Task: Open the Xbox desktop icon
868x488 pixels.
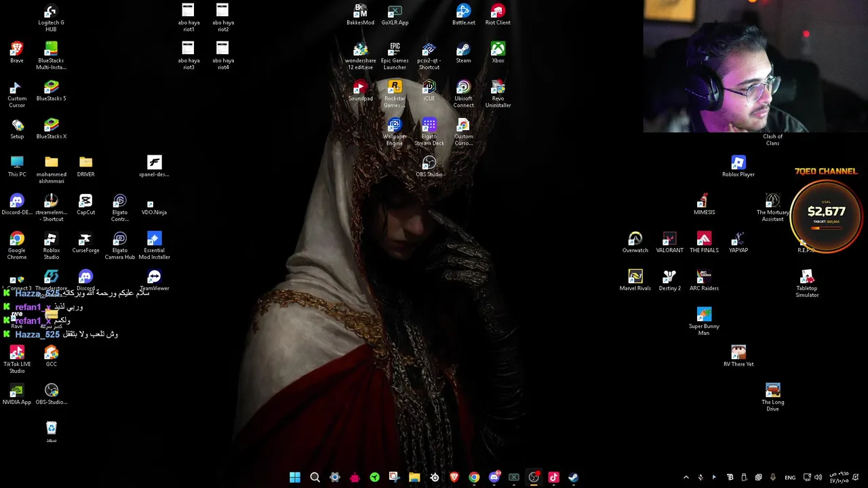Action: pyautogui.click(x=498, y=53)
